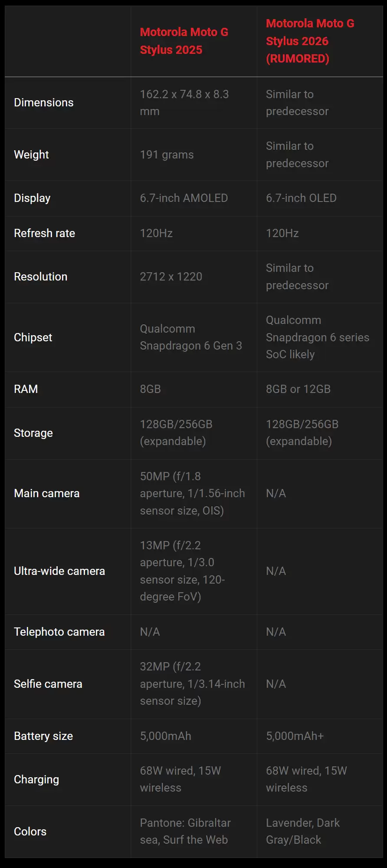The height and width of the screenshot is (868, 387).
Task: Click the Motorola Moto G Stylus 2025 header link
Action: [x=184, y=41]
